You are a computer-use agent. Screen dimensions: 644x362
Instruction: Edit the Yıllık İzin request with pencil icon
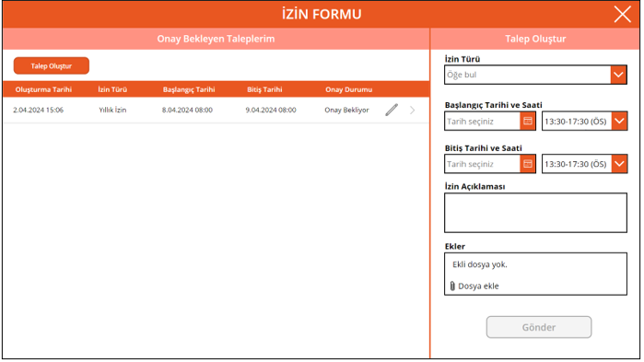tap(392, 110)
